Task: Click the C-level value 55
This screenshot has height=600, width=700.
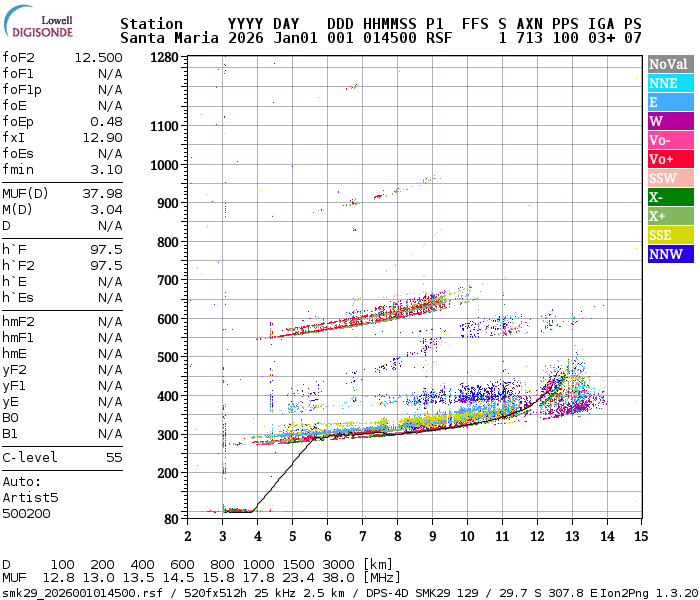Action: click(x=114, y=458)
